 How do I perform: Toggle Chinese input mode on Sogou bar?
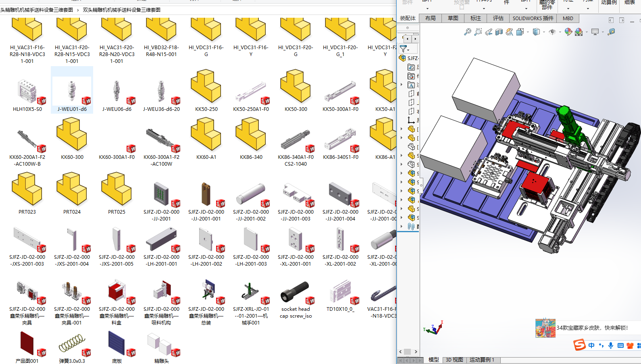point(591,345)
